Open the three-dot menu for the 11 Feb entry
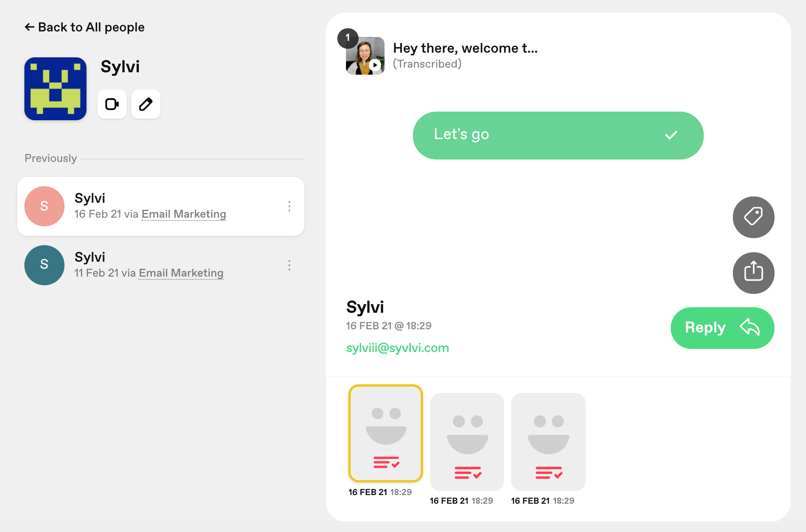 click(289, 265)
